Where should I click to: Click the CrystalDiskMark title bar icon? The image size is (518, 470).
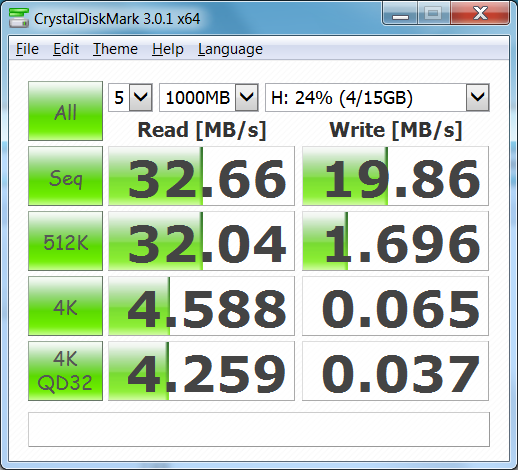point(19,18)
